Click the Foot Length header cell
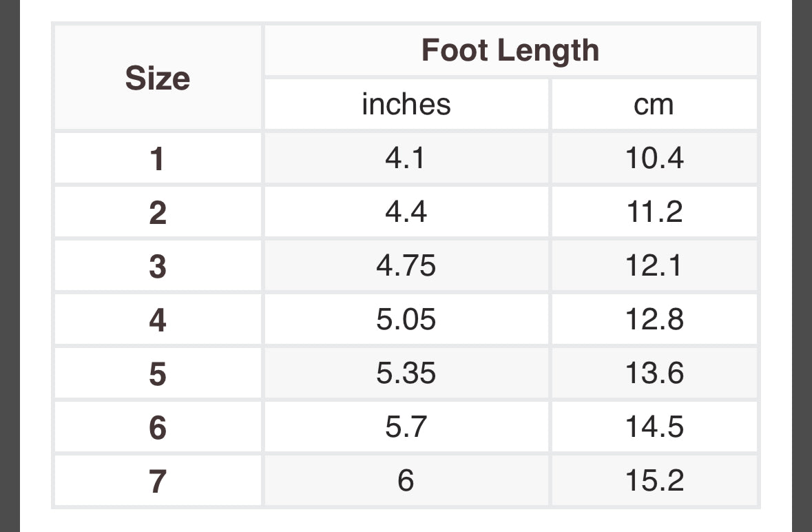 point(510,50)
